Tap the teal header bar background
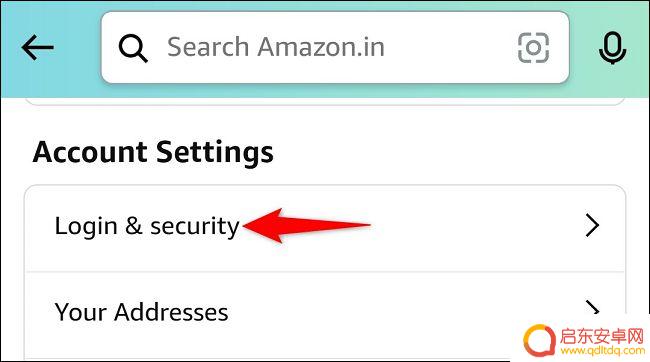 [x=75, y=83]
